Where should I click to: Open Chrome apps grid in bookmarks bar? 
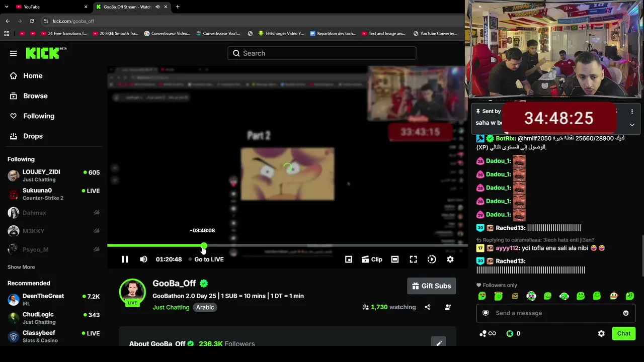[7, 34]
